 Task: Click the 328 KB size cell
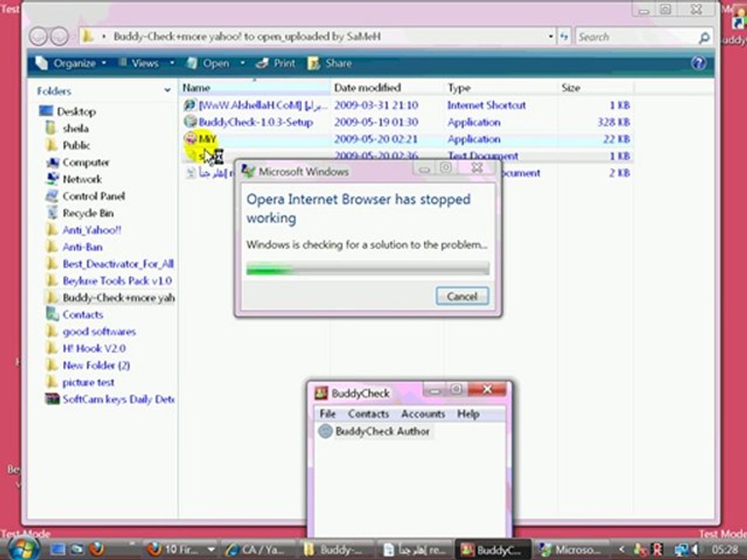(614, 122)
